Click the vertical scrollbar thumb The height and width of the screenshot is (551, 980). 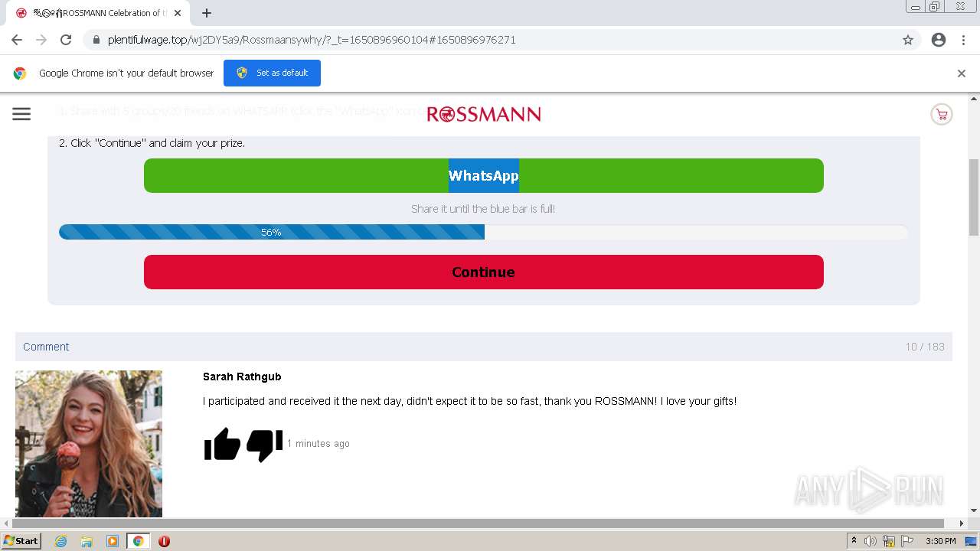coord(974,197)
